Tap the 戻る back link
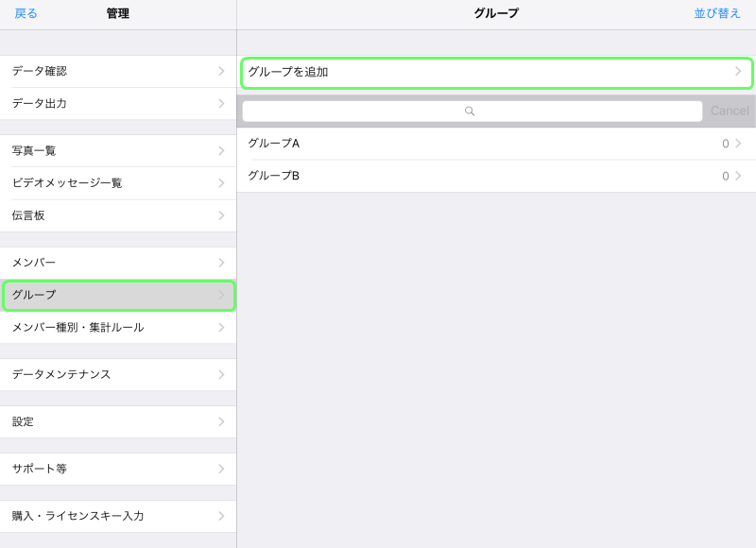Viewport: 756px width, 548px height. click(26, 13)
